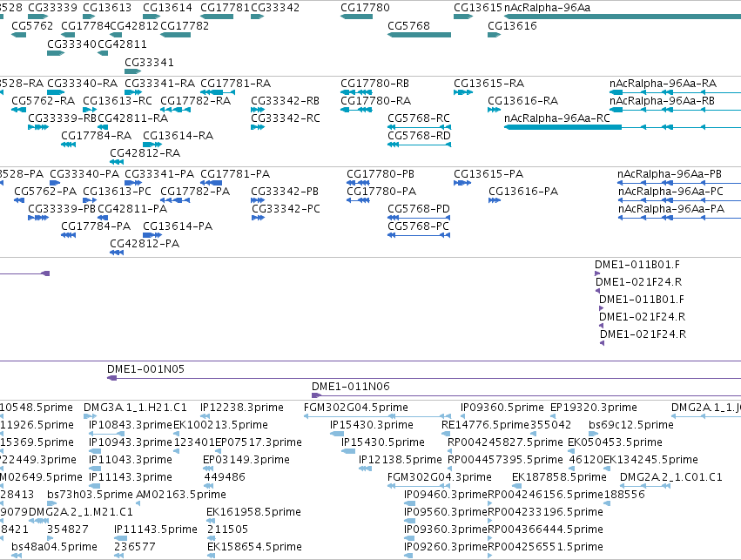Select protein nAcRalpha-96Aa-PB
Screen dimensions: 741x560
670,174
